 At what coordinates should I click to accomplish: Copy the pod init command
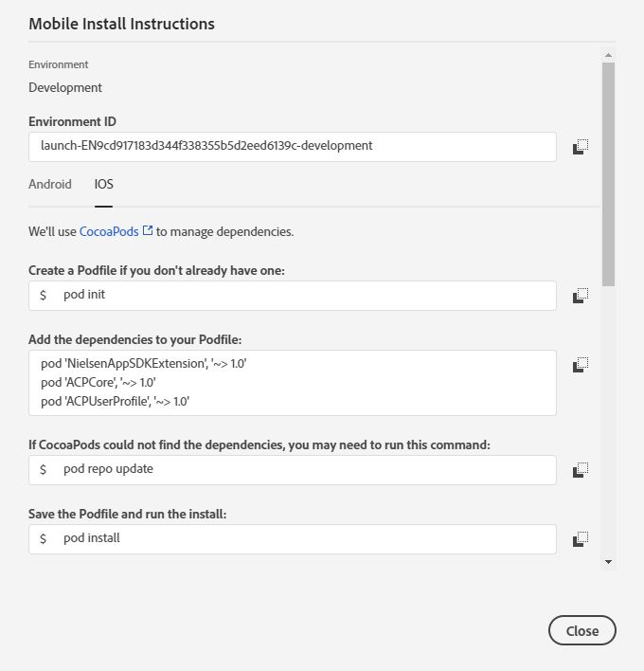(581, 296)
